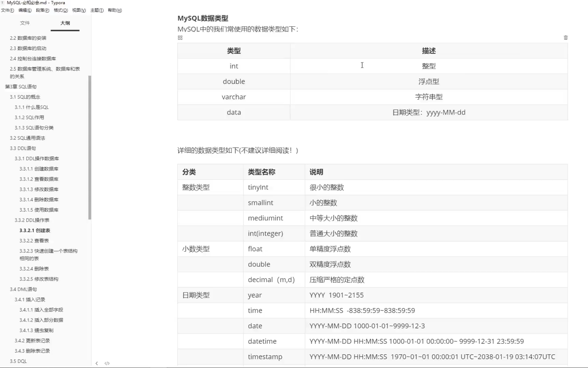Screen dimensions: 588x368
Task: Jump to 3.1 SQL的概念
Action: click(x=25, y=97)
